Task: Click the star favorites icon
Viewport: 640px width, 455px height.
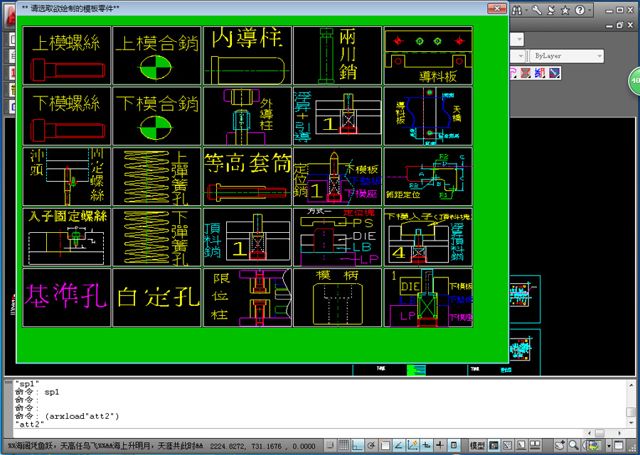Action: pyautogui.click(x=565, y=10)
